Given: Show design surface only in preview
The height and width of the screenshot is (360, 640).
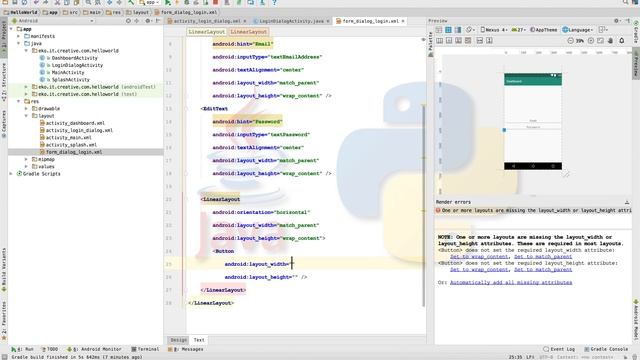Looking at the screenshot, I should pos(439,30).
